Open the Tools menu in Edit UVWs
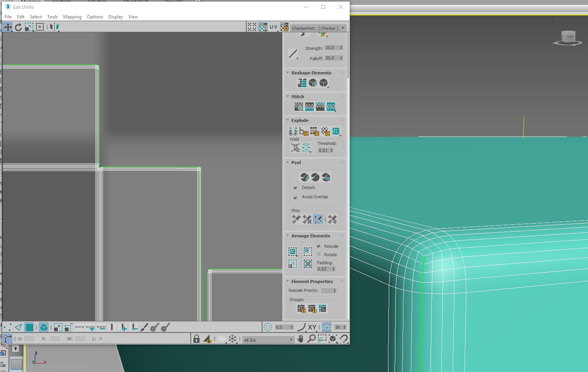Viewport: 588px width, 372px height. (52, 16)
